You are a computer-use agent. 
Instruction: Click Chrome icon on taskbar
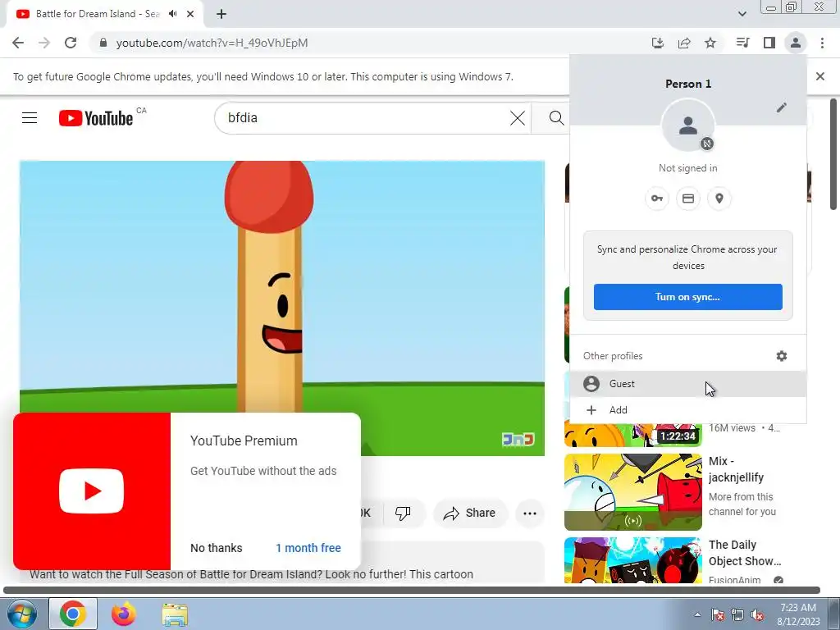73,614
